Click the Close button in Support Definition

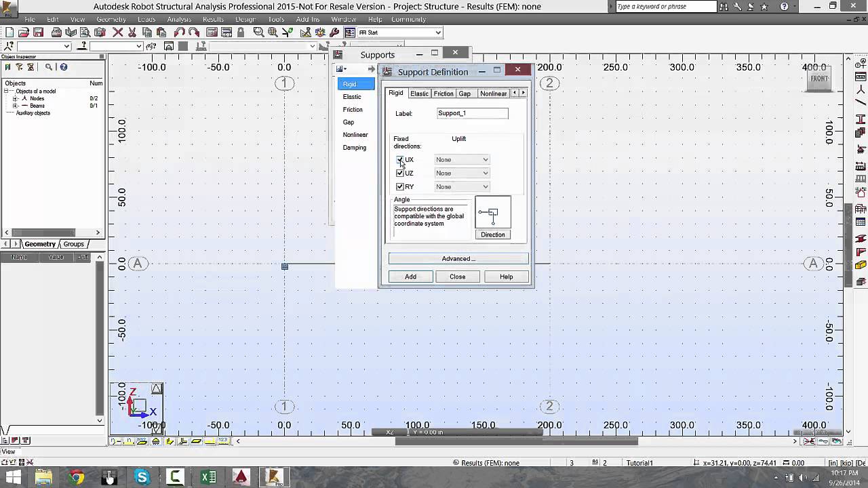[458, 277]
